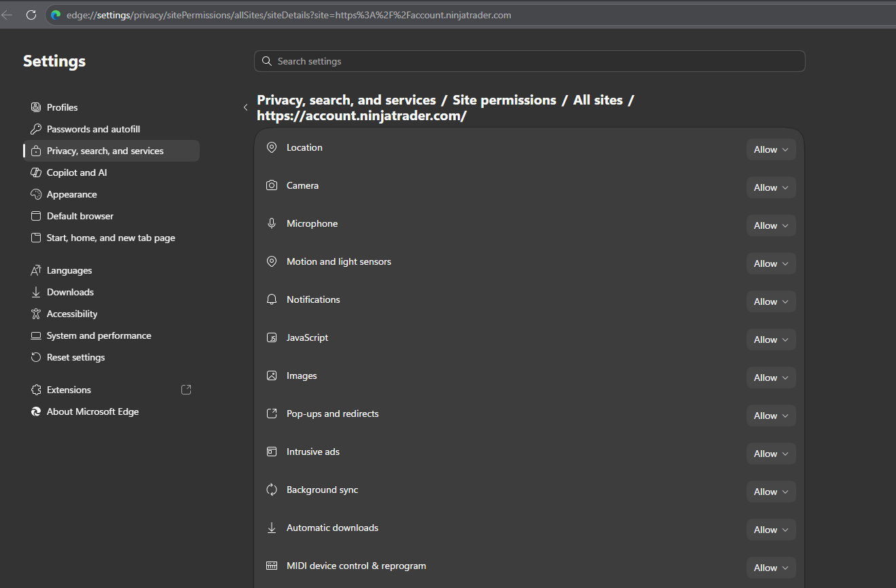Click the Background sync icon
Screen dimensions: 896x588
point(272,490)
